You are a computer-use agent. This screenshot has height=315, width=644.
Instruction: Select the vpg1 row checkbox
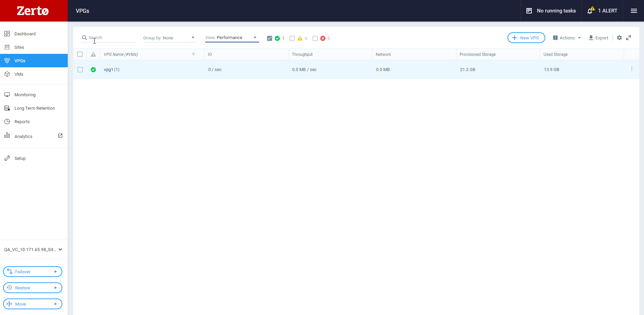click(80, 70)
